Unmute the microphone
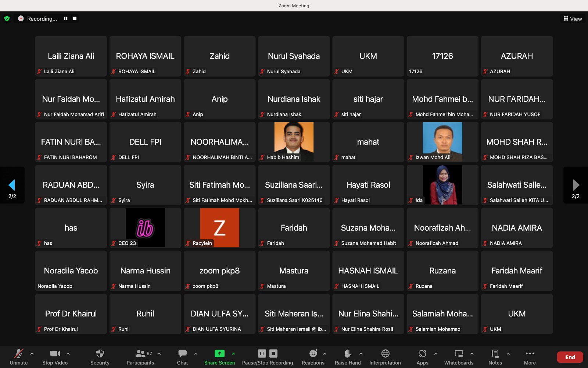Screen dimensions: 588x368 coord(18,354)
